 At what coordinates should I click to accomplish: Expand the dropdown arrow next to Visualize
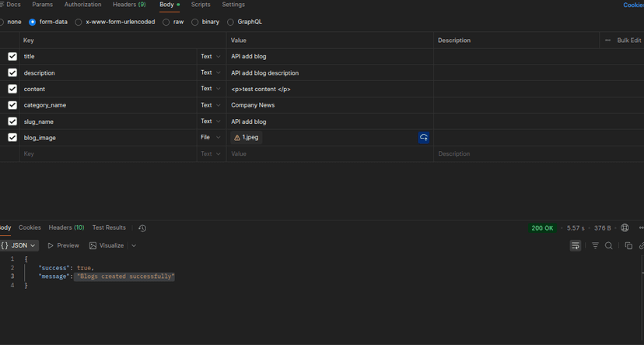134,246
